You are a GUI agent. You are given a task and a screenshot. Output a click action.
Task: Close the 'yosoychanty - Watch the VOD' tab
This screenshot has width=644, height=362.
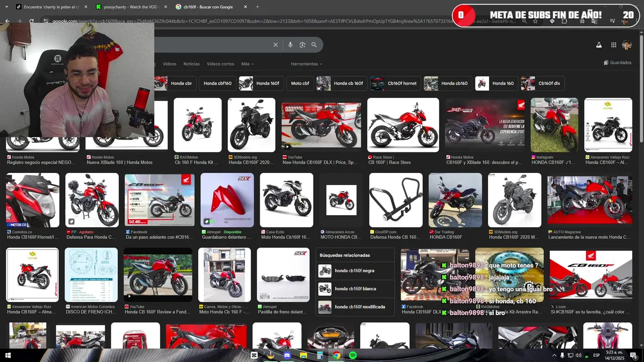[166, 7]
